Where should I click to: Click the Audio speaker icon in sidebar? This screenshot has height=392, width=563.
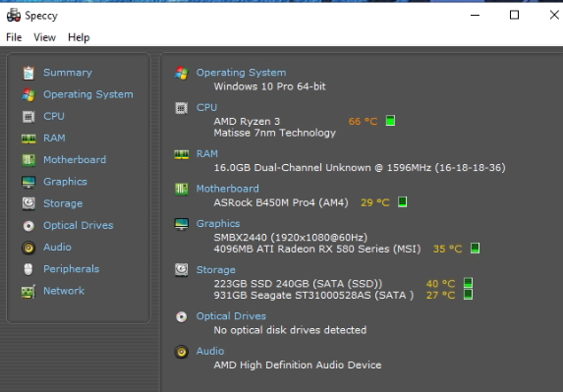pyautogui.click(x=28, y=248)
